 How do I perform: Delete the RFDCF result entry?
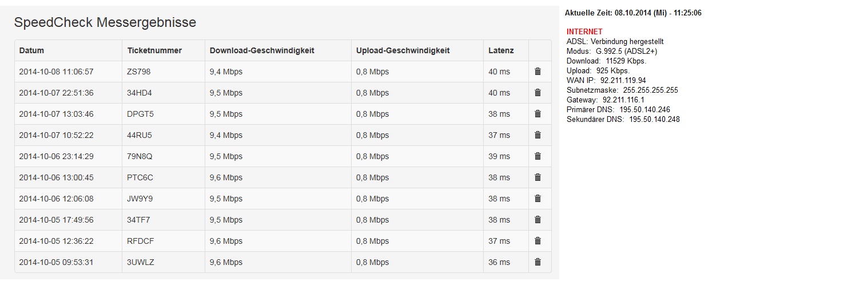coord(537,241)
